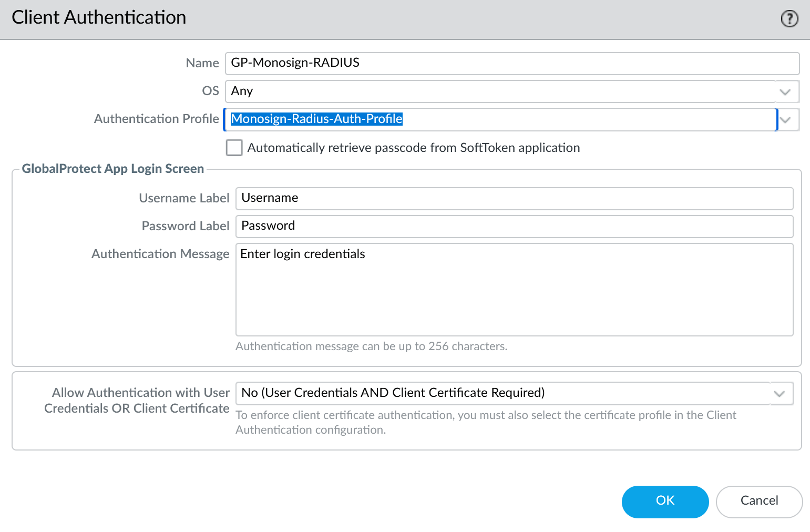Select the OS field showing Any

499,91
